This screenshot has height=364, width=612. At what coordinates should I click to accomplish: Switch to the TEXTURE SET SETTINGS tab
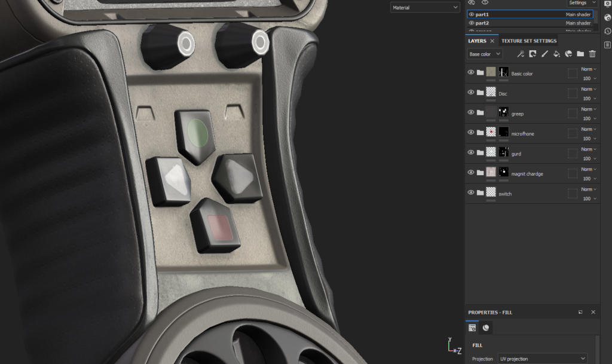tap(528, 41)
